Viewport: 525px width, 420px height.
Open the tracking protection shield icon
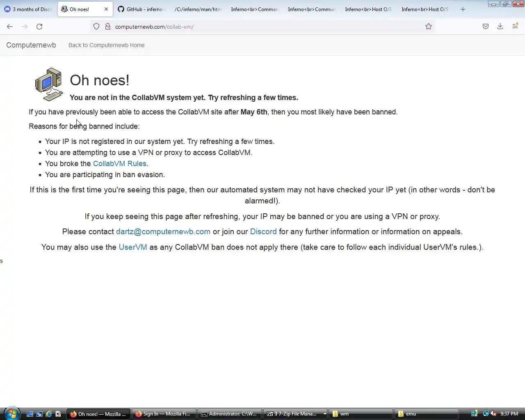(x=96, y=26)
